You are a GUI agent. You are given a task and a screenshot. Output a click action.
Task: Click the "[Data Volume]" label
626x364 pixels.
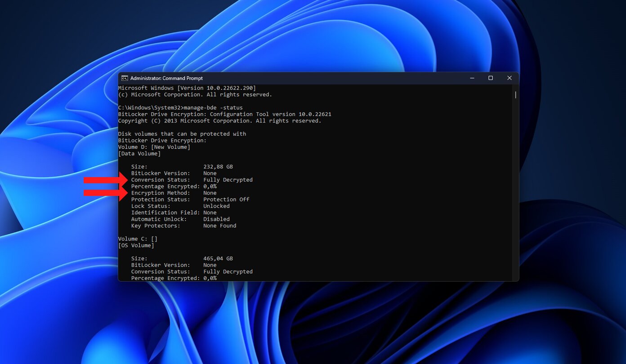pyautogui.click(x=139, y=154)
